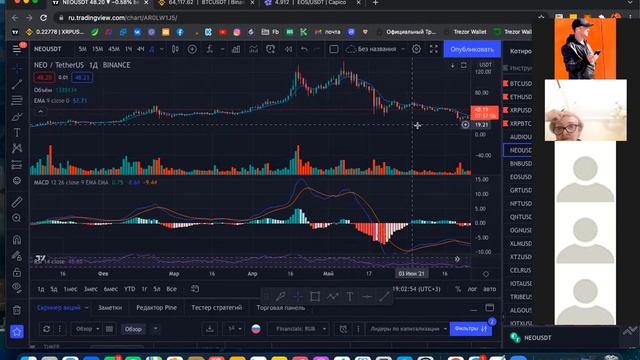Open the patterns drawing tool
This screenshot has width=640, height=360.
pos(17,148)
